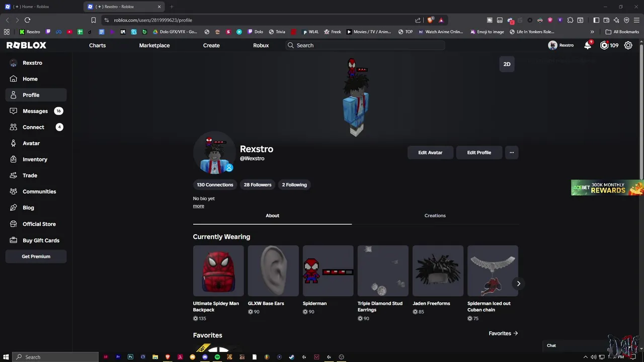Click the Roblox search field

365,45
